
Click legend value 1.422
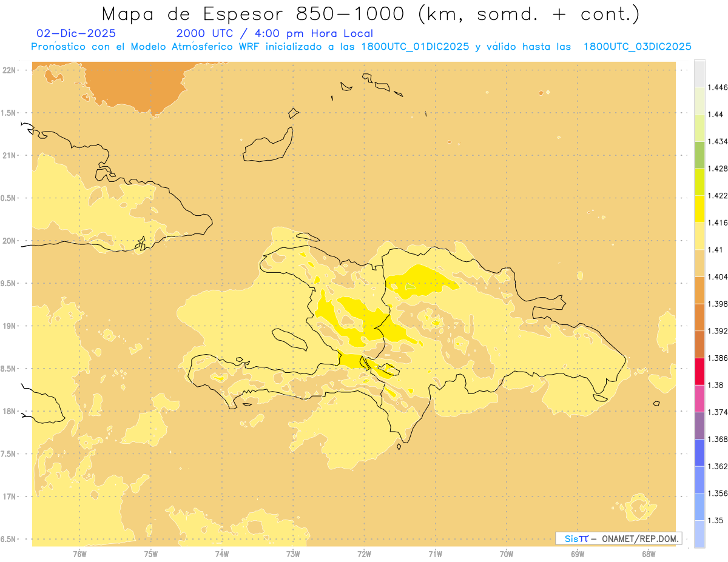pyautogui.click(x=716, y=195)
